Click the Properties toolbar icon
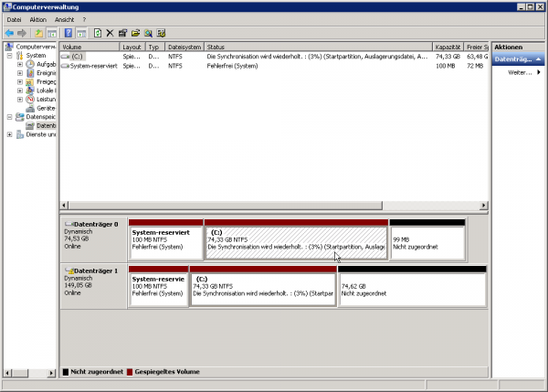548x392 pixels. click(122, 33)
